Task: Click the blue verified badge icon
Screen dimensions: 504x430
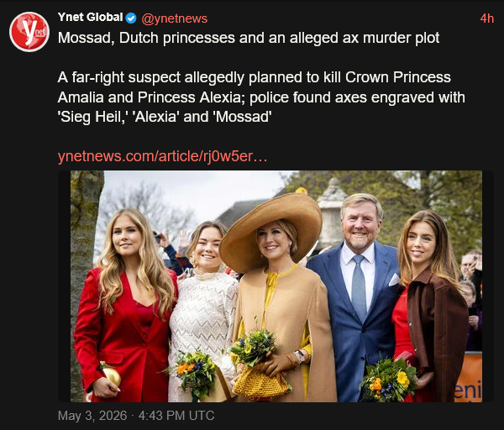Action: point(131,18)
